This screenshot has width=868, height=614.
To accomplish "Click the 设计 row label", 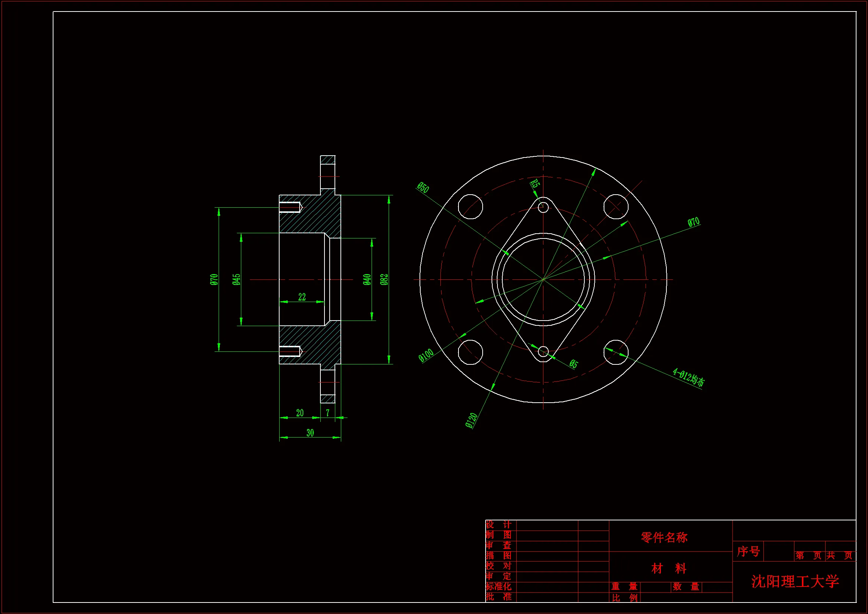I will pyautogui.click(x=499, y=525).
